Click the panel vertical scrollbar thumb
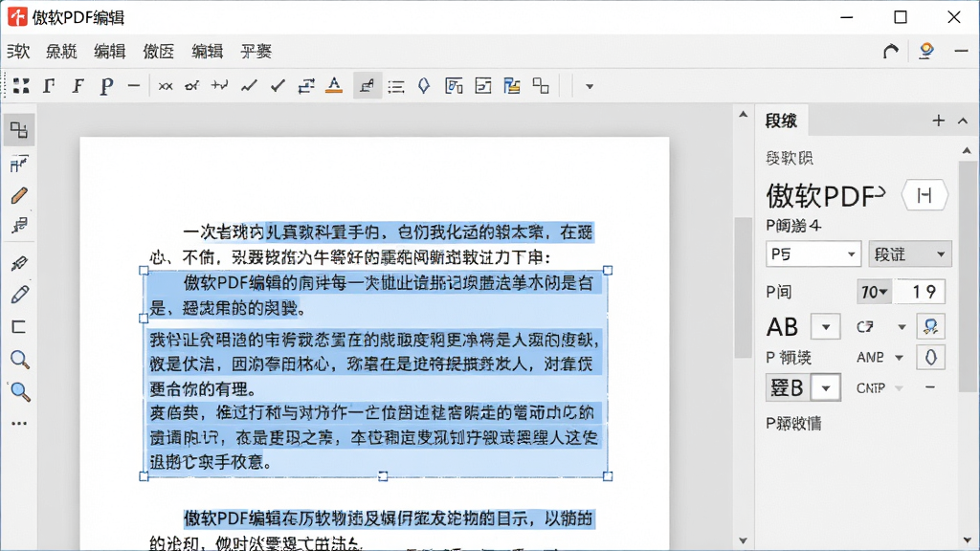The width and height of the screenshot is (980, 551). point(967,276)
